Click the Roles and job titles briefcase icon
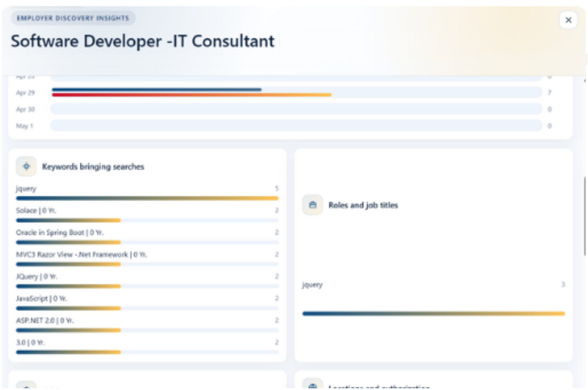This screenshot has height=390, width=588. [313, 205]
